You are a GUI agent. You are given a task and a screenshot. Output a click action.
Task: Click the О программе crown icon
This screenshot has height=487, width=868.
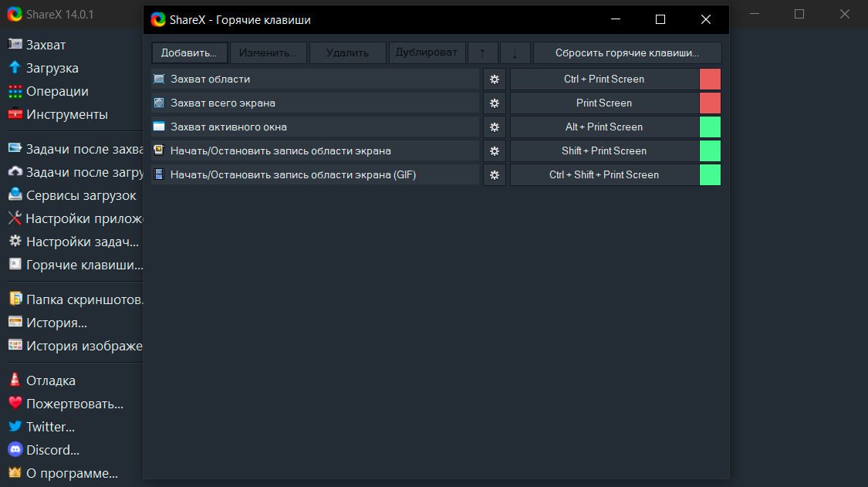click(15, 472)
